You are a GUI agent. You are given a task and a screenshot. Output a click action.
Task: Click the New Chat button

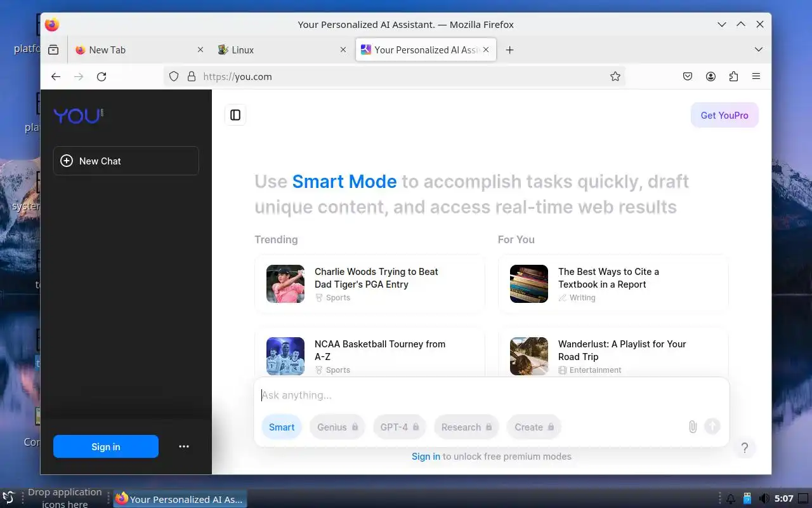(126, 161)
